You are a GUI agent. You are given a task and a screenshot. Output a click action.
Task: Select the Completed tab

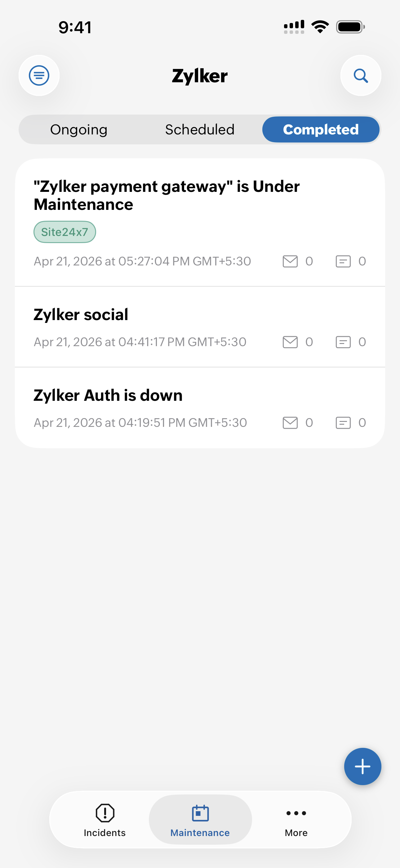[321, 130]
